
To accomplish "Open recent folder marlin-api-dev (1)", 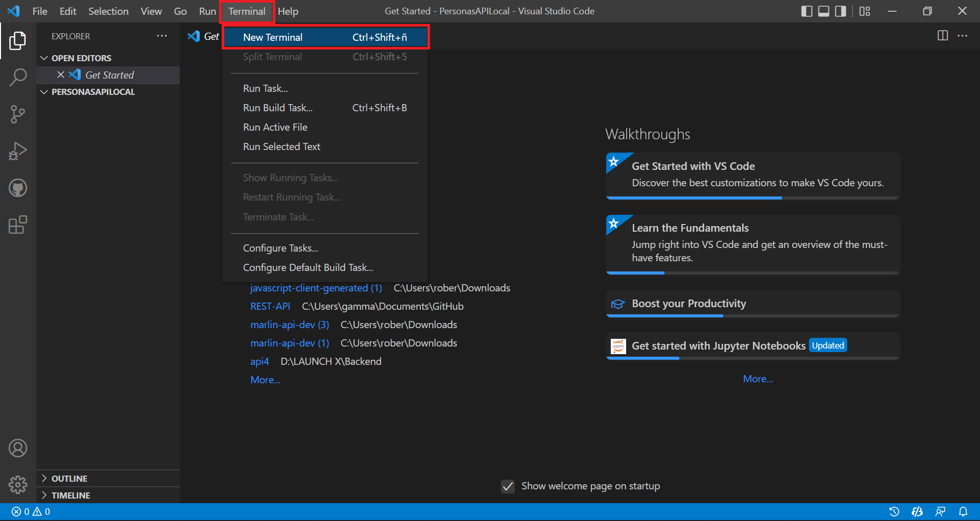I will click(290, 343).
